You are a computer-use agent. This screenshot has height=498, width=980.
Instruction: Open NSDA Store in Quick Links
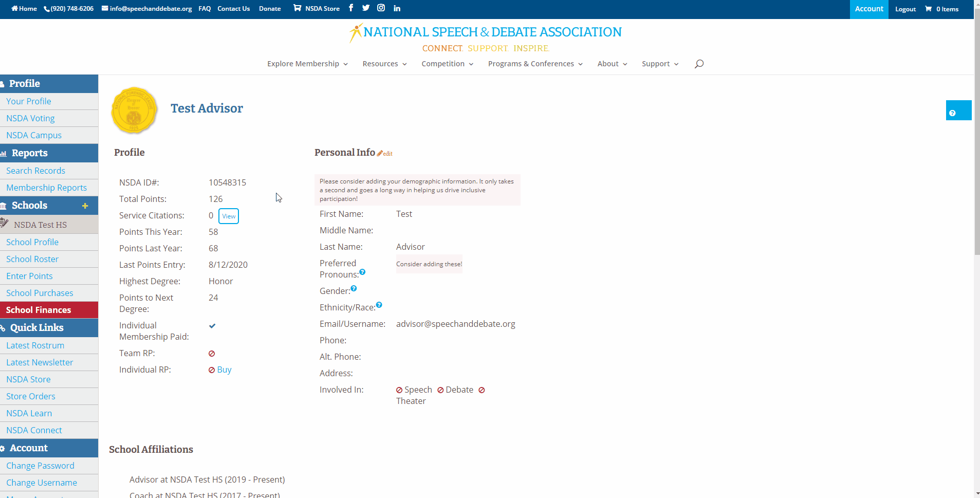(49, 379)
